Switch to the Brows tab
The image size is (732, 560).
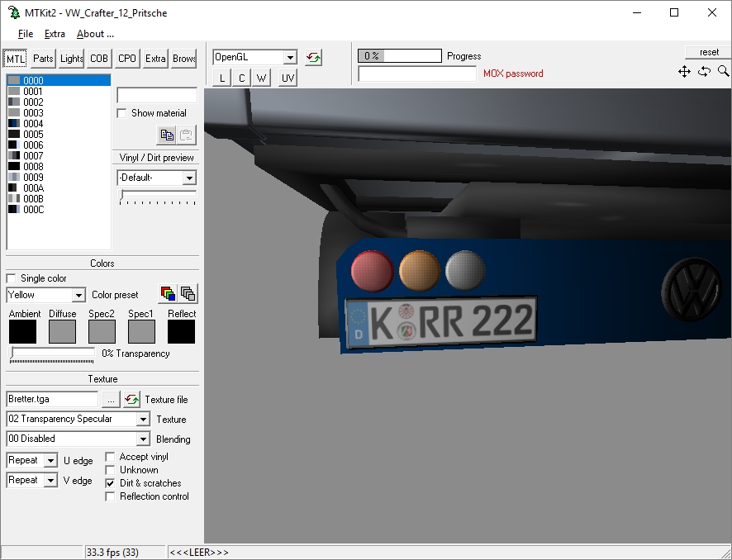click(184, 59)
